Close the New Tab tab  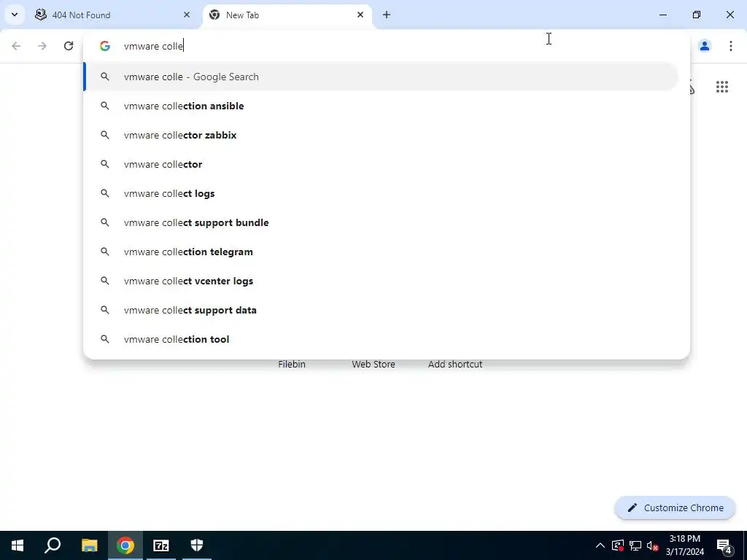tap(360, 15)
